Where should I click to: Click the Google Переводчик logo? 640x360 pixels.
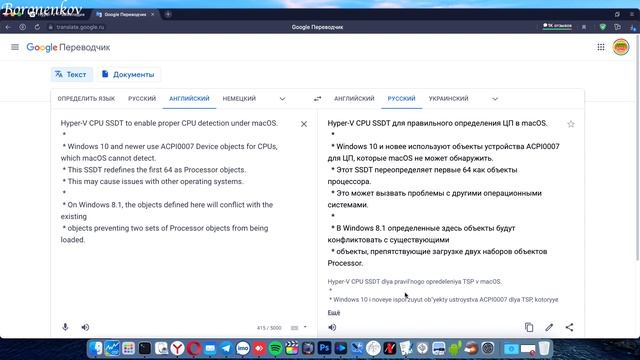click(x=68, y=47)
